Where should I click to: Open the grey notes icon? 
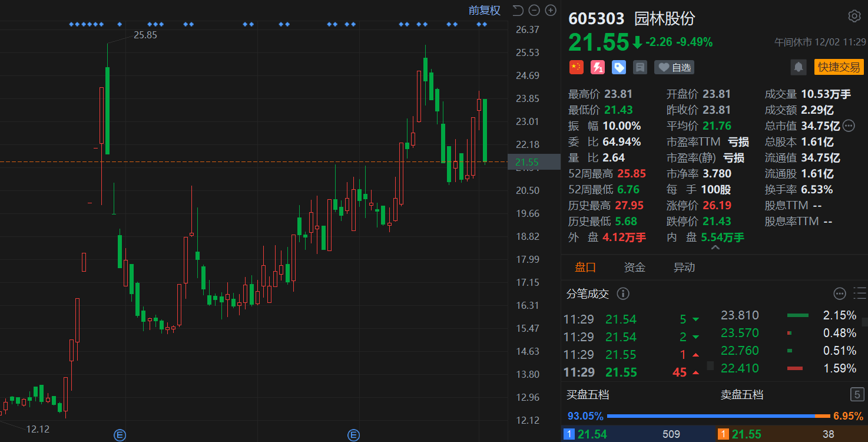click(640, 67)
